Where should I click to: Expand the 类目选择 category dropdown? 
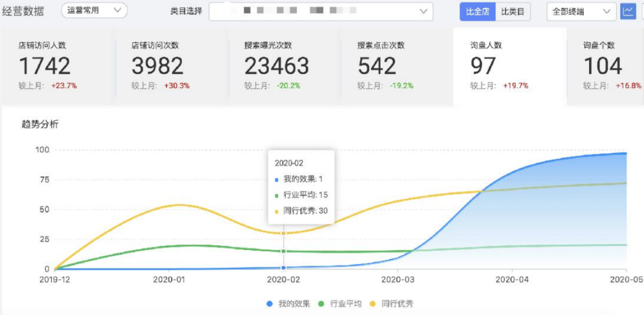click(x=321, y=11)
